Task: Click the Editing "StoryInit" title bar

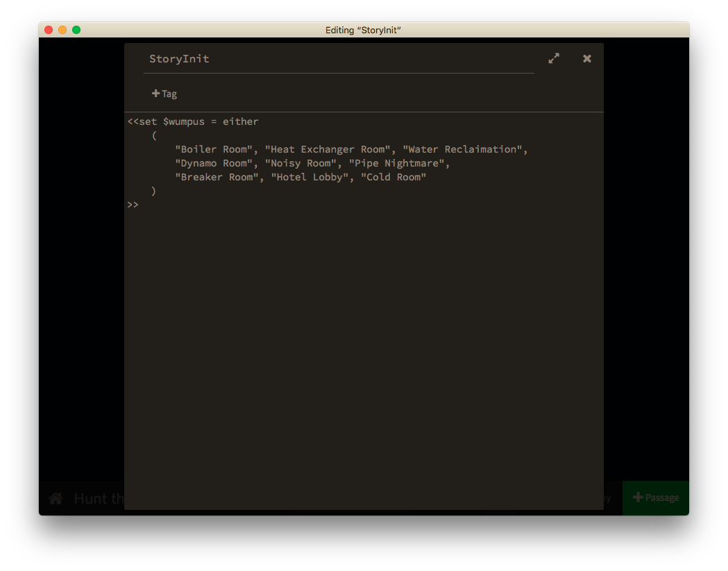Action: (x=364, y=30)
